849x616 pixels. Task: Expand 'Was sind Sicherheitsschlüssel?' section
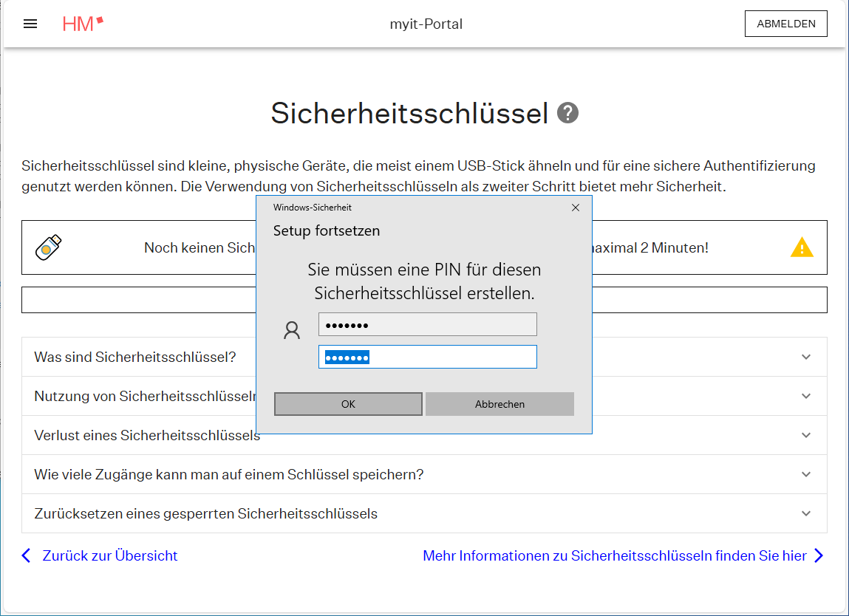(805, 357)
